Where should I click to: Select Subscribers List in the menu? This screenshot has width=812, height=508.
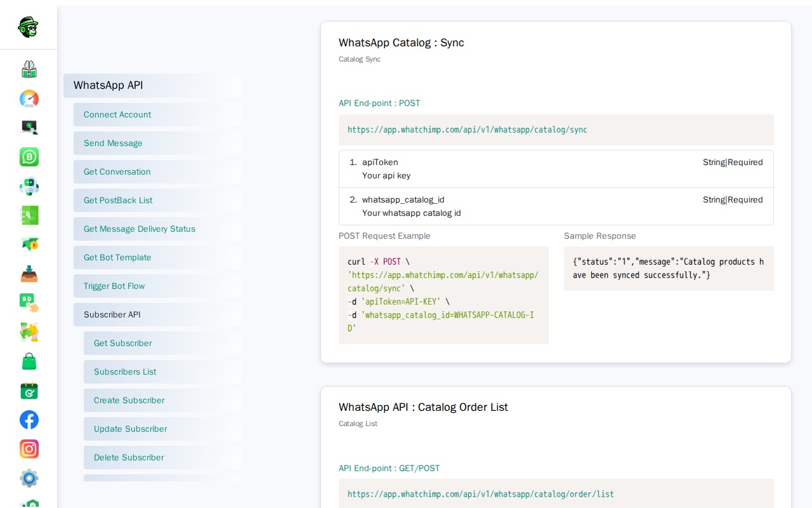(162, 372)
